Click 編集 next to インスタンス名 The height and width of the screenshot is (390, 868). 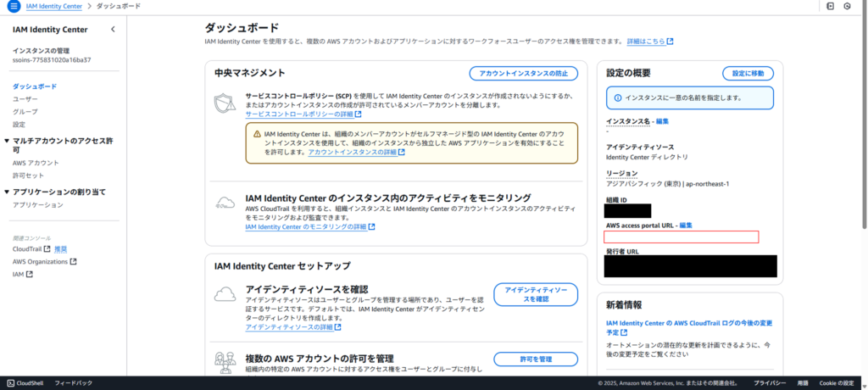[663, 120]
